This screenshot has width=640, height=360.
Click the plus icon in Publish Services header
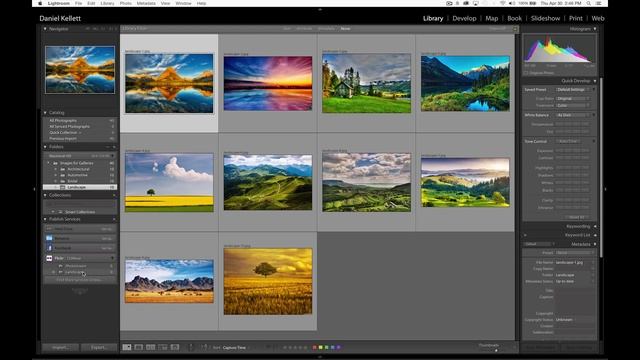pyautogui.click(x=114, y=219)
